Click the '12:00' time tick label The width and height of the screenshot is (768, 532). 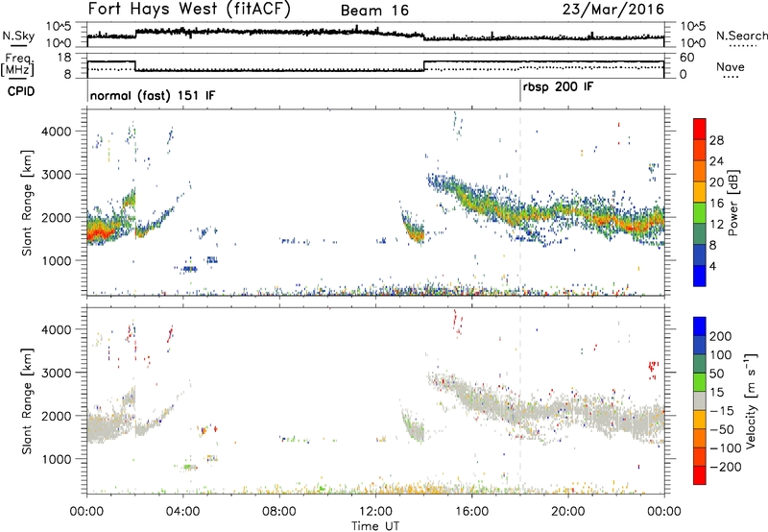point(375,512)
